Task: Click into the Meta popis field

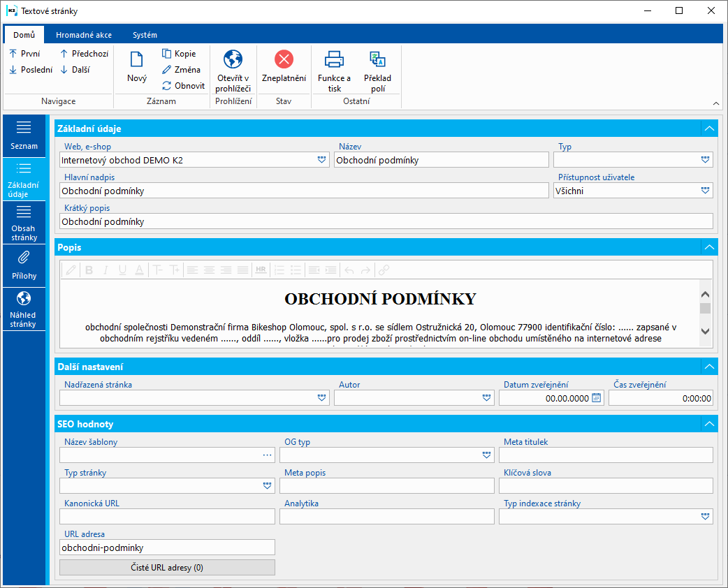Action: tap(387, 486)
